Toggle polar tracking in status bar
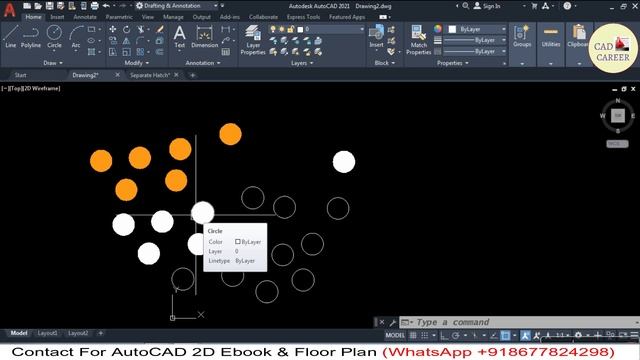 pos(456,336)
